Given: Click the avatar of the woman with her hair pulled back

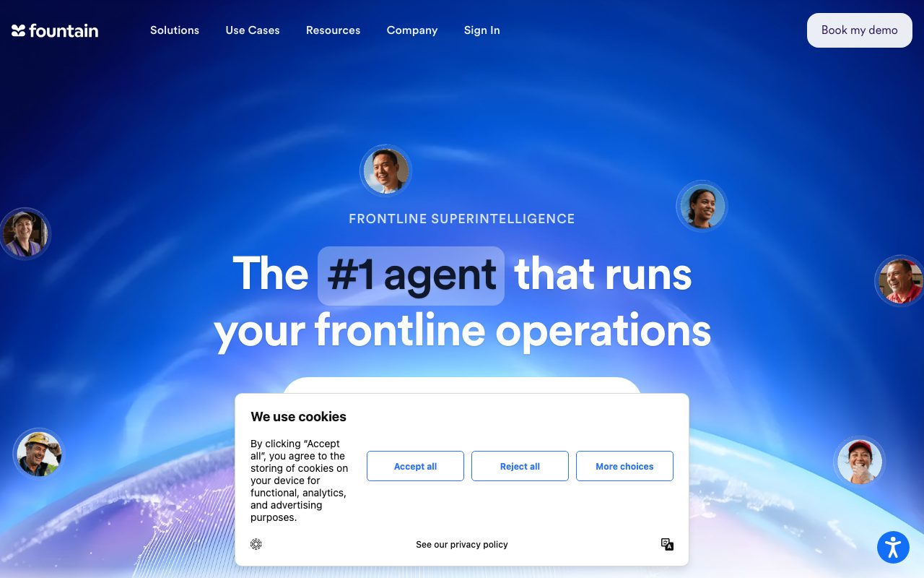Looking at the screenshot, I should tap(702, 207).
